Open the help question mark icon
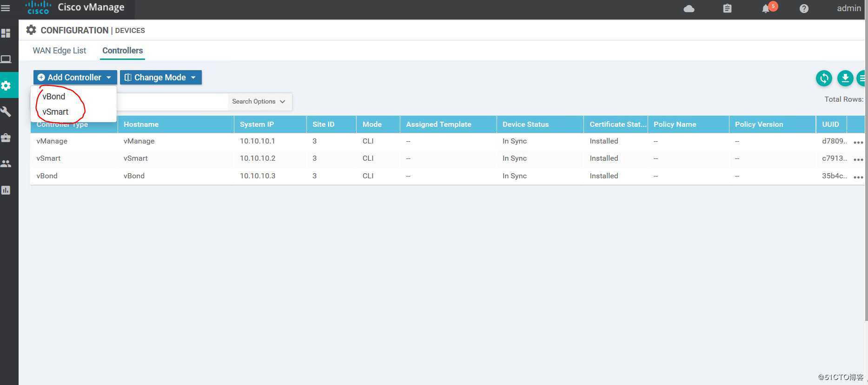This screenshot has height=385, width=868. pyautogui.click(x=804, y=8)
